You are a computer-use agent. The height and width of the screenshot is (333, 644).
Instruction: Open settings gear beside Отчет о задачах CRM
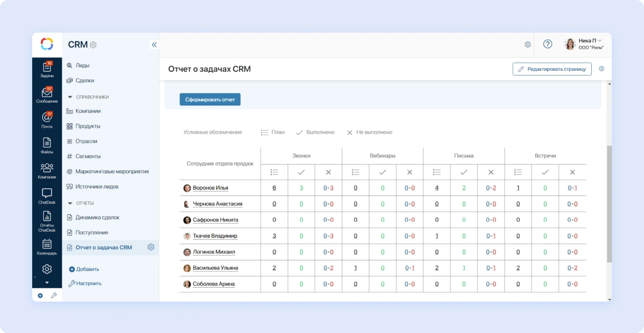[x=151, y=247]
